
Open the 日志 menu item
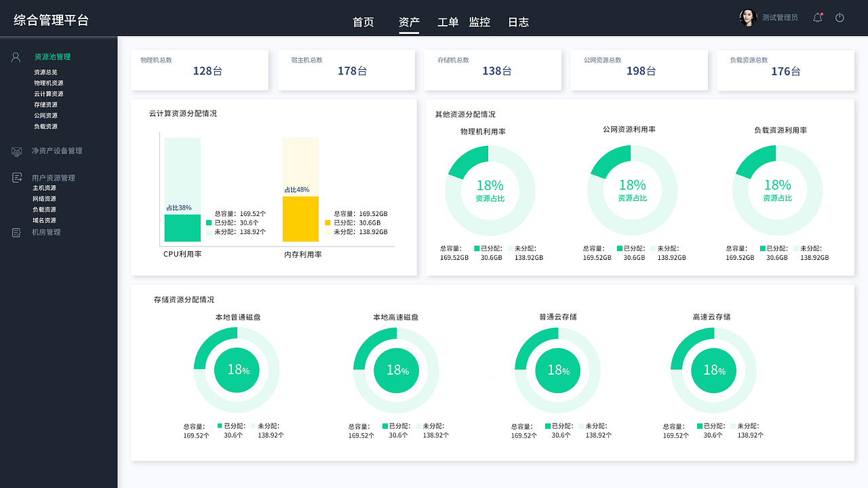click(518, 22)
